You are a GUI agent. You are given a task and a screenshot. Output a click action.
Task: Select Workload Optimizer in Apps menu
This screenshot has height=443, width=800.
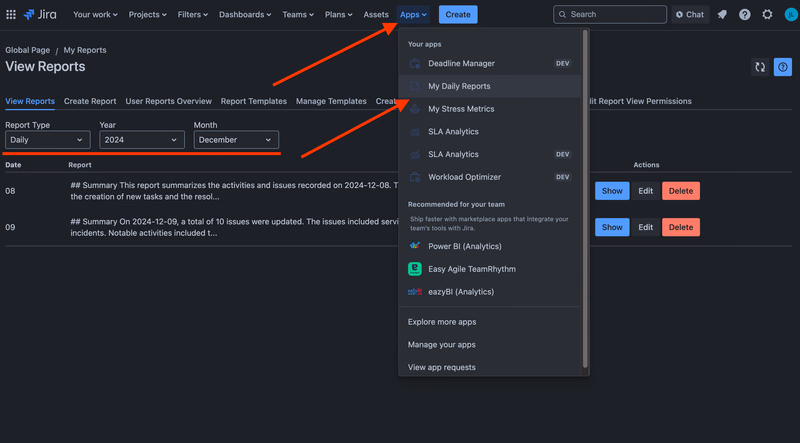click(x=490, y=177)
